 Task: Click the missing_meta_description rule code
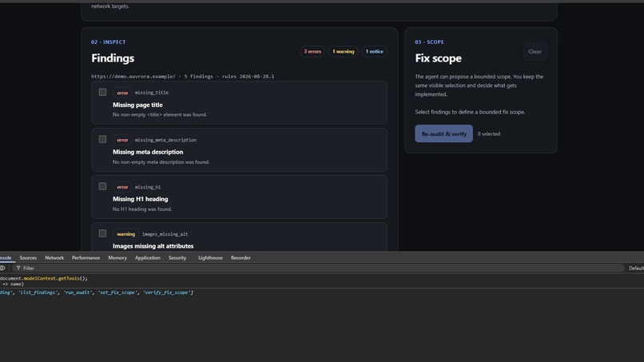(165, 140)
